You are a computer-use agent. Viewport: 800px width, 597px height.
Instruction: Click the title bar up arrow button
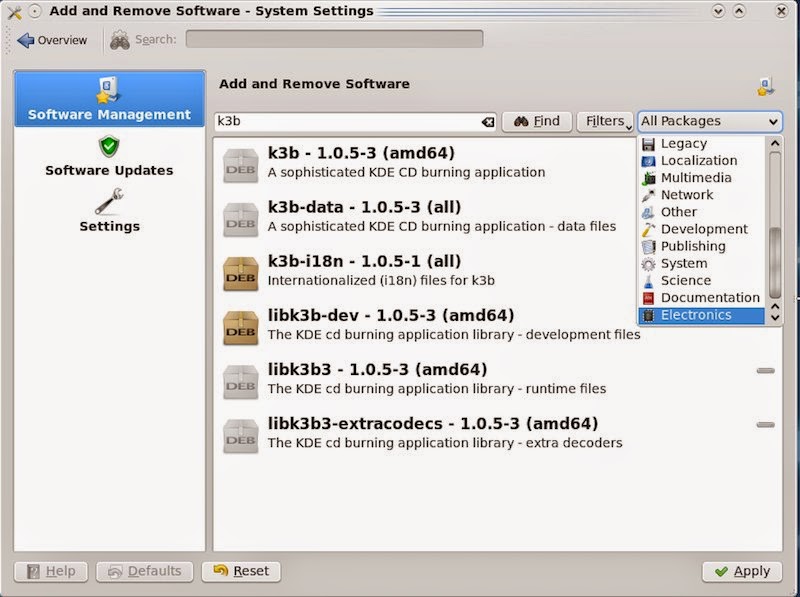739,11
